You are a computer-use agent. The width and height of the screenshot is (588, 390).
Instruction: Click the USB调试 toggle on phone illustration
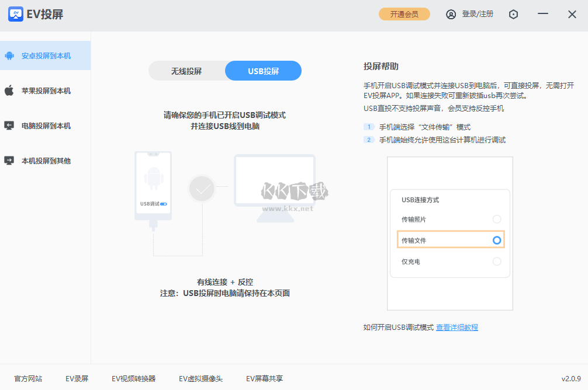(x=164, y=204)
